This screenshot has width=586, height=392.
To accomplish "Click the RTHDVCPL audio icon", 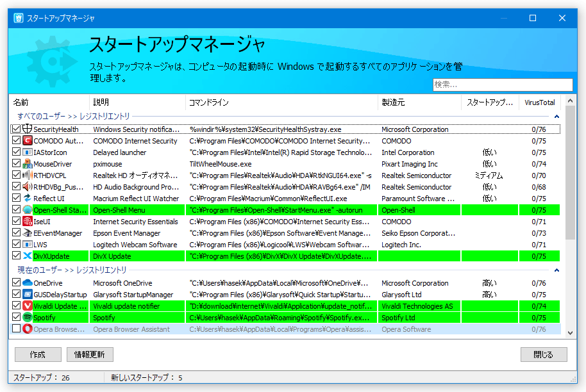I will [28, 175].
